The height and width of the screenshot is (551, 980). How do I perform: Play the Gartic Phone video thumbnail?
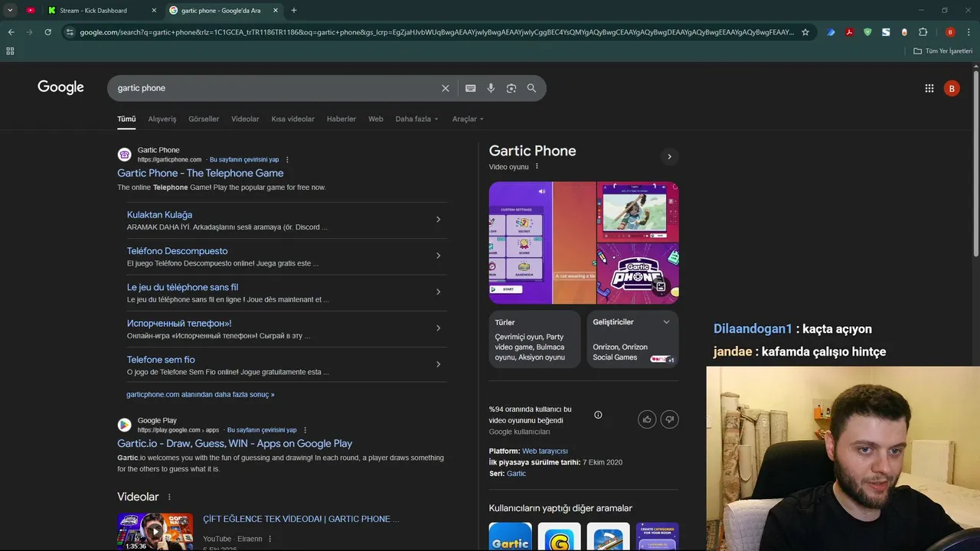tap(155, 531)
